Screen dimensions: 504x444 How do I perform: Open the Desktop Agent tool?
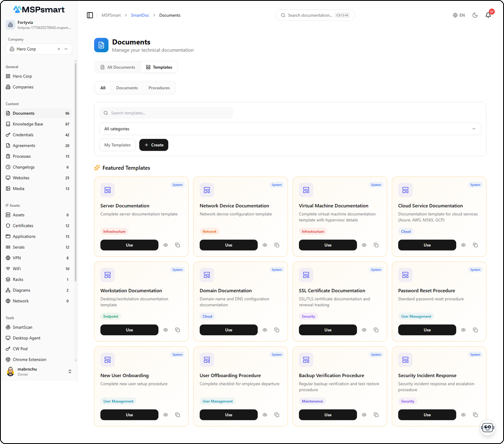point(28,338)
